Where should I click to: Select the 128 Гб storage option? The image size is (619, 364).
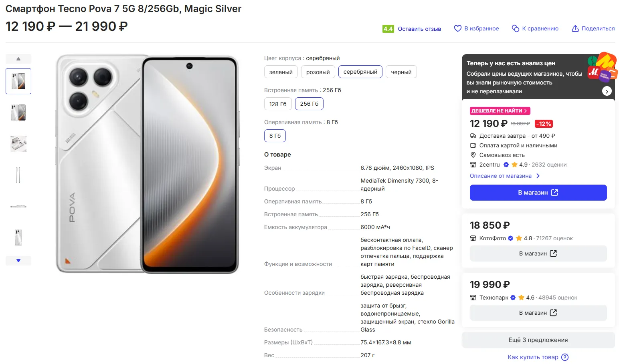click(278, 104)
